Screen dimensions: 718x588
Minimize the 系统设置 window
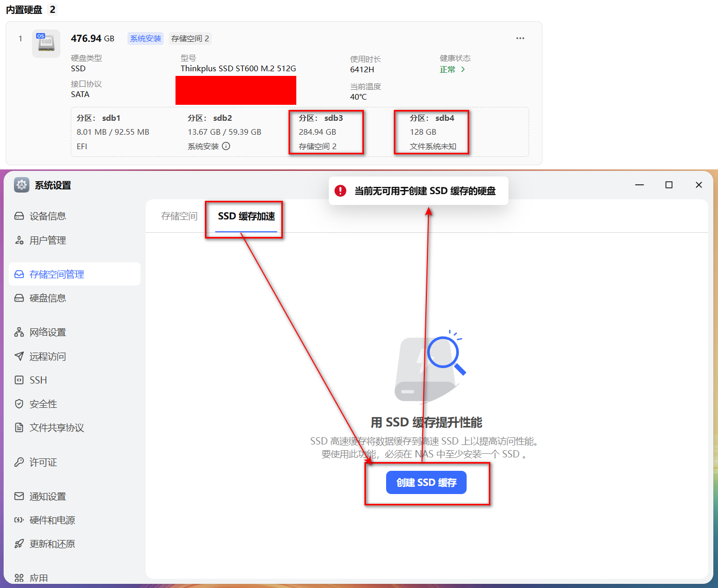[x=640, y=185]
